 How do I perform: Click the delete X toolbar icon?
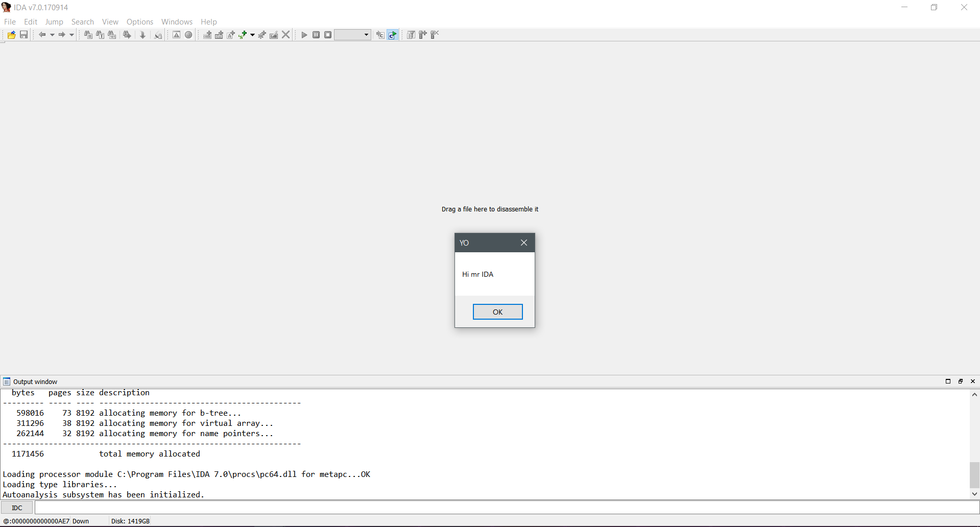286,35
